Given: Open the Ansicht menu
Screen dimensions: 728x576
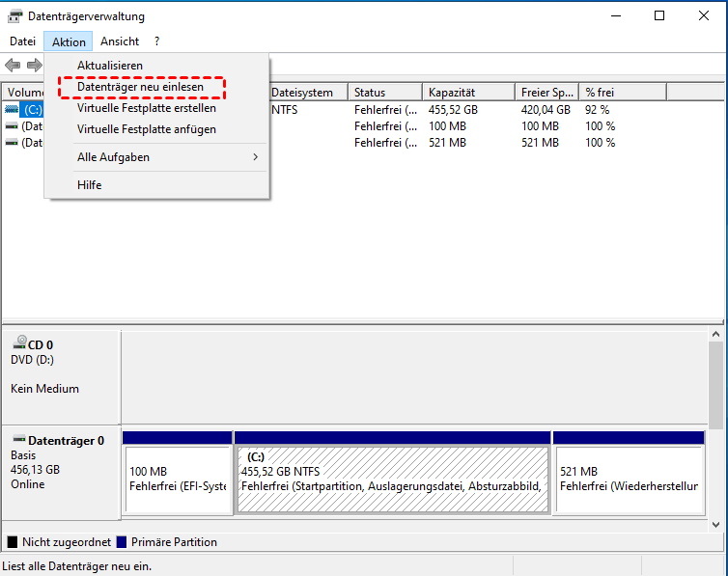Looking at the screenshot, I should click(120, 41).
